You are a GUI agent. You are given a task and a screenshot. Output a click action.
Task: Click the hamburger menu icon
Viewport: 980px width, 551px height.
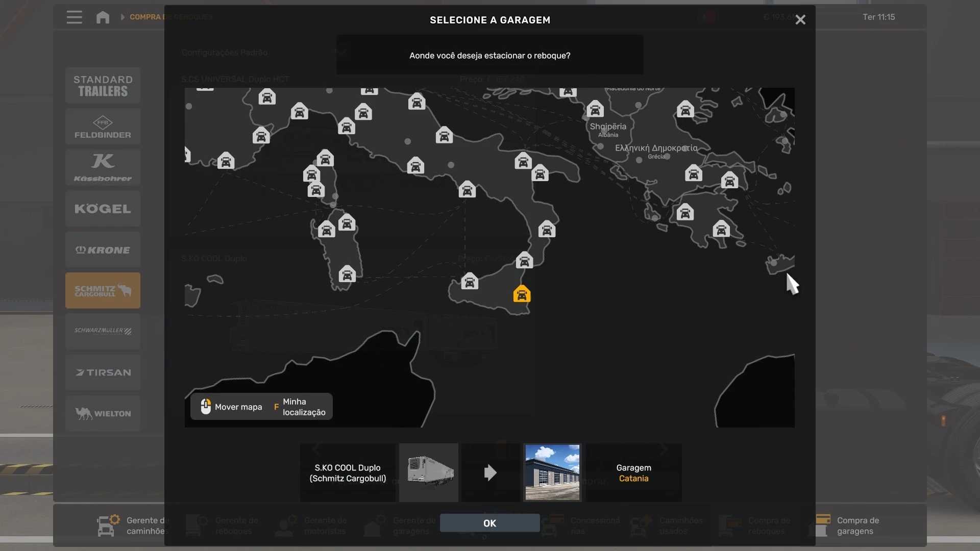coord(74,17)
